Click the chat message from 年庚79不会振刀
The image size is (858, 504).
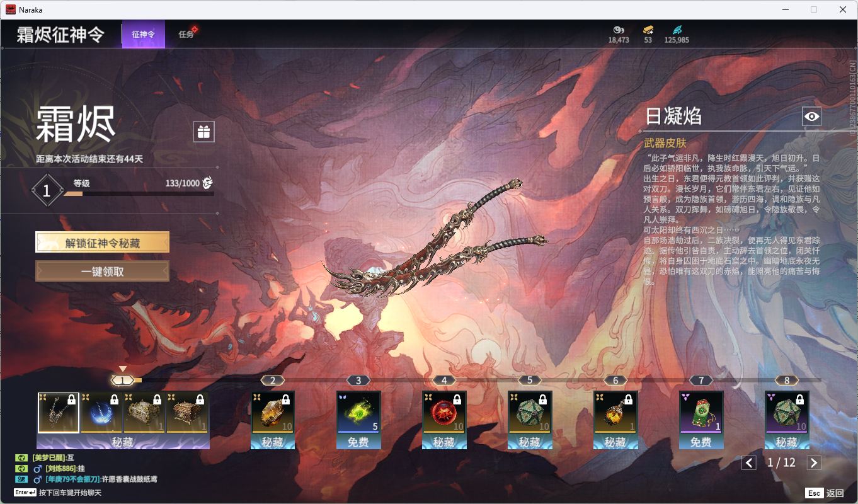(x=101, y=479)
